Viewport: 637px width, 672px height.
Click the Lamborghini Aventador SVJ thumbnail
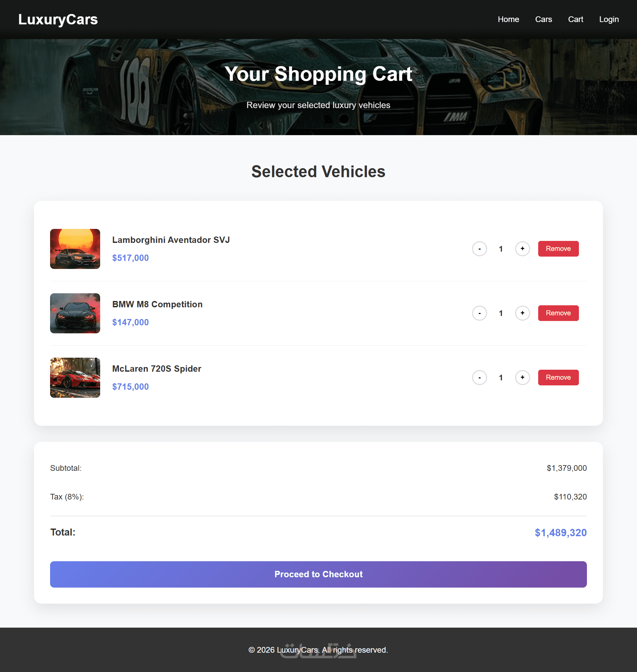(75, 249)
